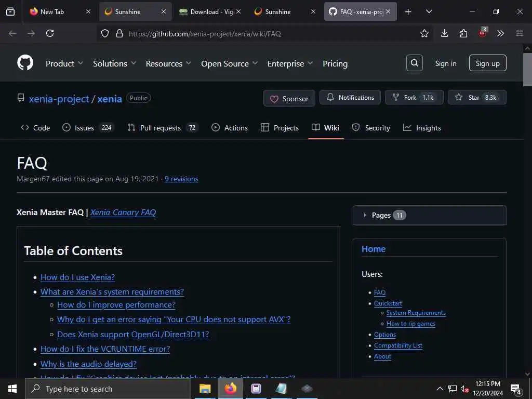Show hidden tray icons chevron
The height and width of the screenshot is (399, 532).
pyautogui.click(x=440, y=389)
